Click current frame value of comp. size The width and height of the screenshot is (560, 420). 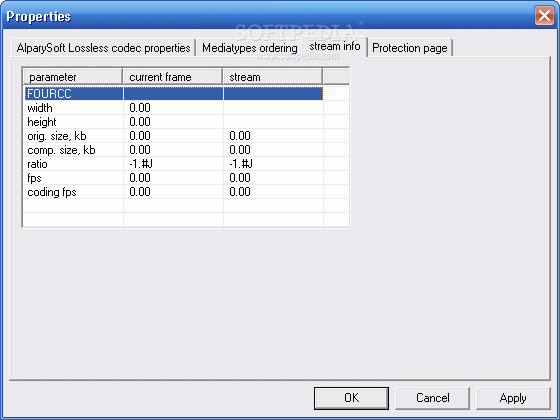tap(140, 150)
